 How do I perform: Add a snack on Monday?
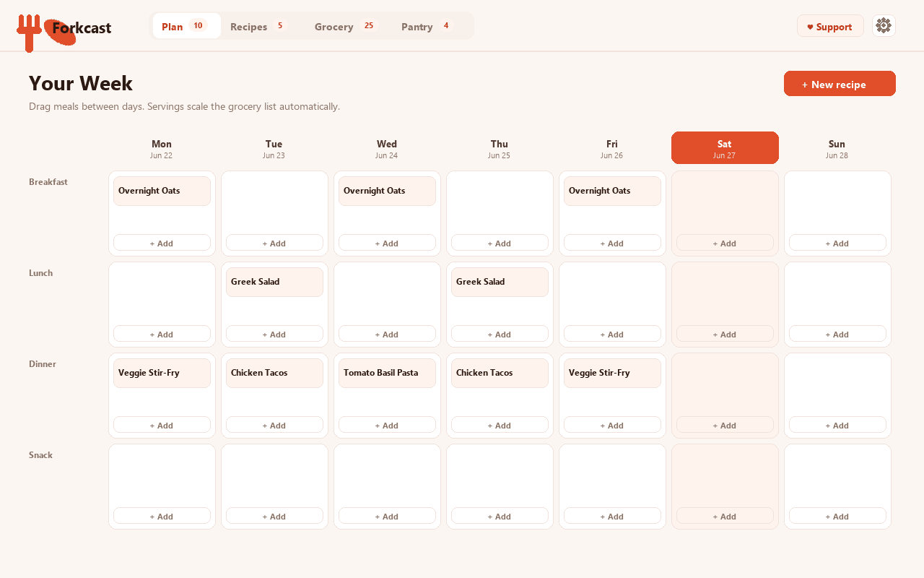pyautogui.click(x=162, y=516)
